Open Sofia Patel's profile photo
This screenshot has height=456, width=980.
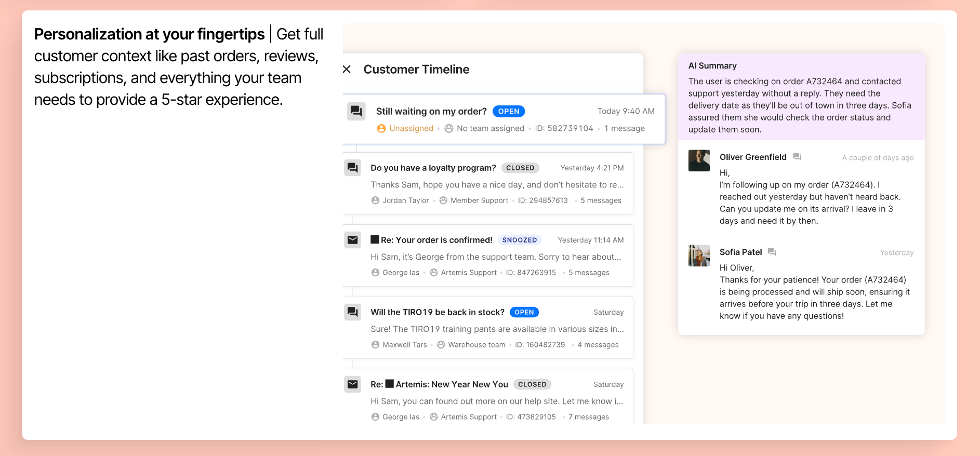tap(699, 256)
